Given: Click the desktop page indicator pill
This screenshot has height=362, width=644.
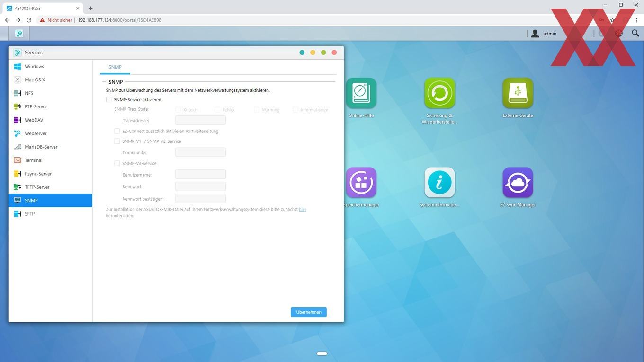Looking at the screenshot, I should 322,353.
